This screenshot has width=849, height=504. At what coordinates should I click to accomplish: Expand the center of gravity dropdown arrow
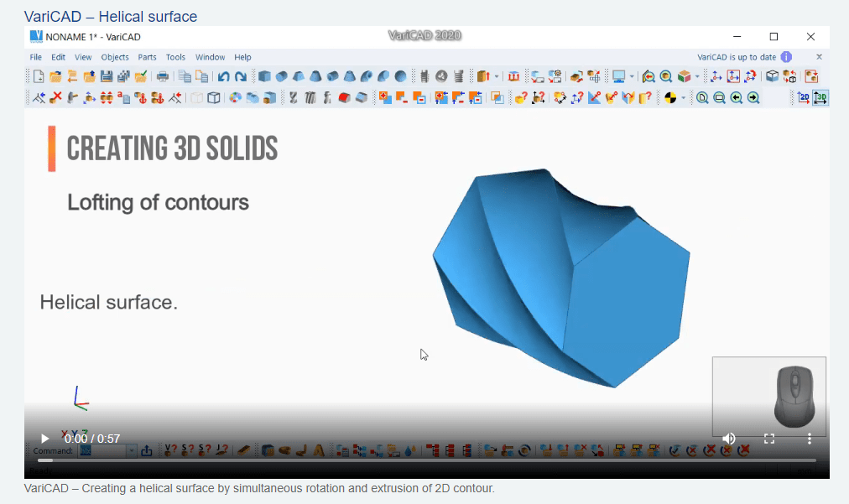click(x=684, y=98)
